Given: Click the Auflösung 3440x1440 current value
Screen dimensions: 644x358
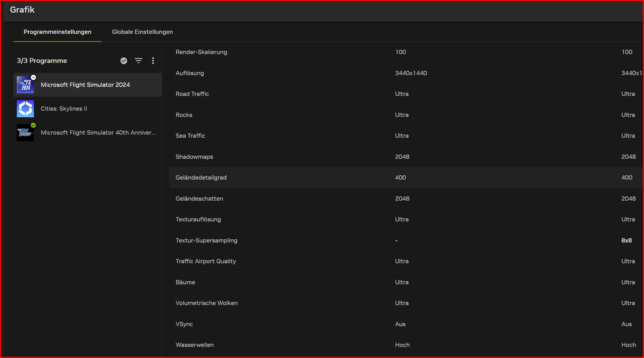Looking at the screenshot, I should (x=411, y=73).
